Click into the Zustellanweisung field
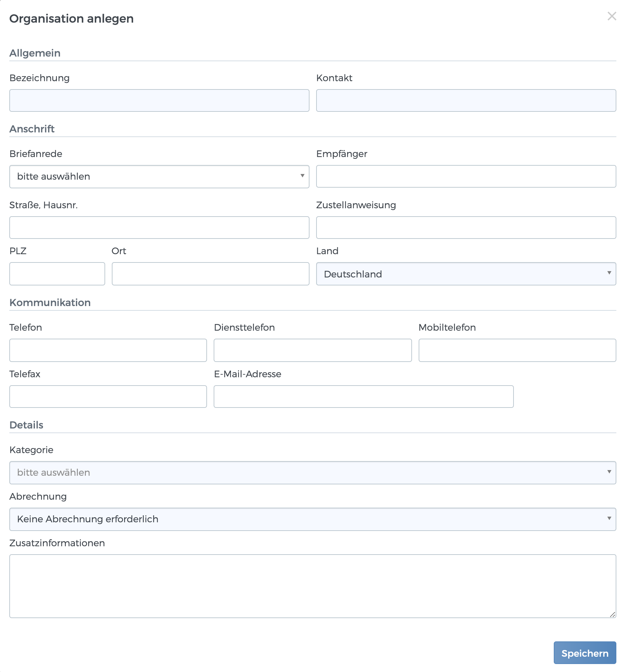Viewport: 625px width, 672px height. tap(466, 228)
